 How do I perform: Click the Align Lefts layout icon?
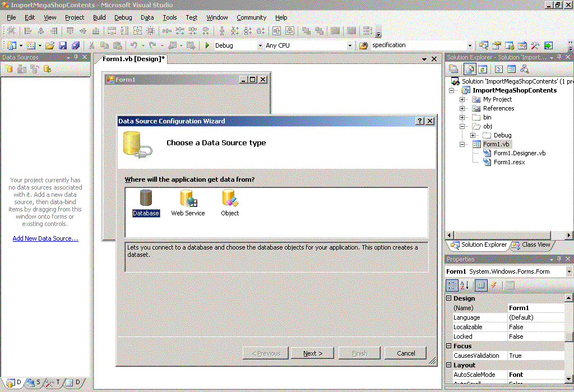pos(28,31)
